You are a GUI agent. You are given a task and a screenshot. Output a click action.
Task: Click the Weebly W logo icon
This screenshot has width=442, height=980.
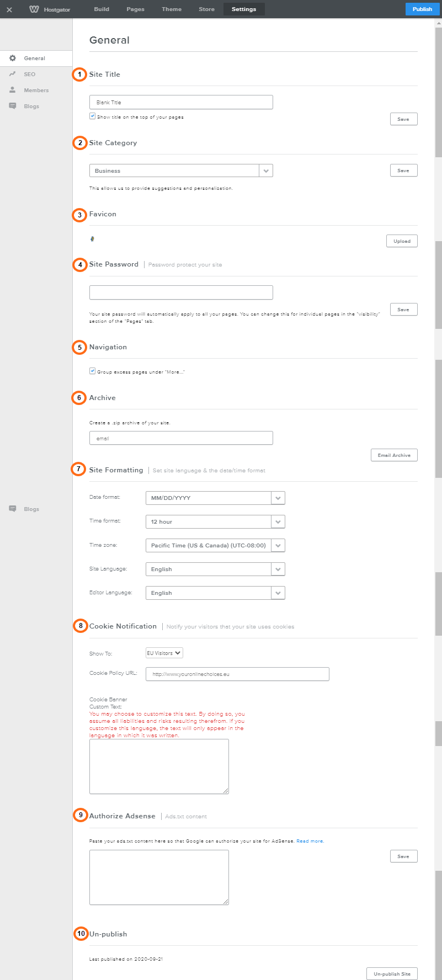(x=34, y=9)
